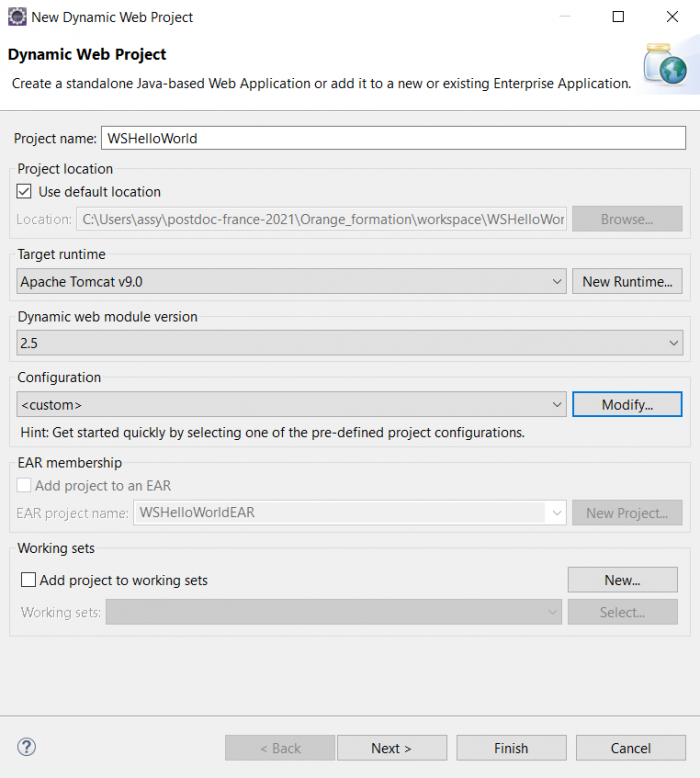Viewport: 700px width, 778px height.
Task: Open the Working sets combo box
Action: pos(333,612)
